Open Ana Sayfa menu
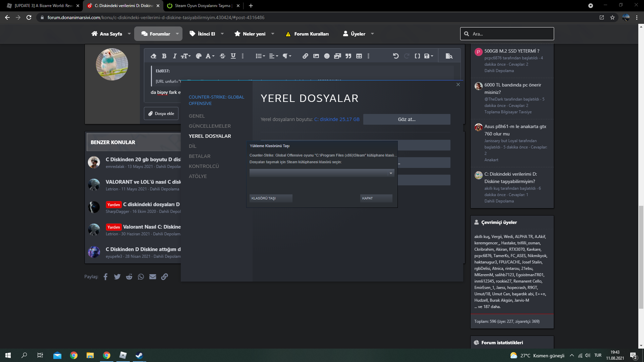 [107, 34]
